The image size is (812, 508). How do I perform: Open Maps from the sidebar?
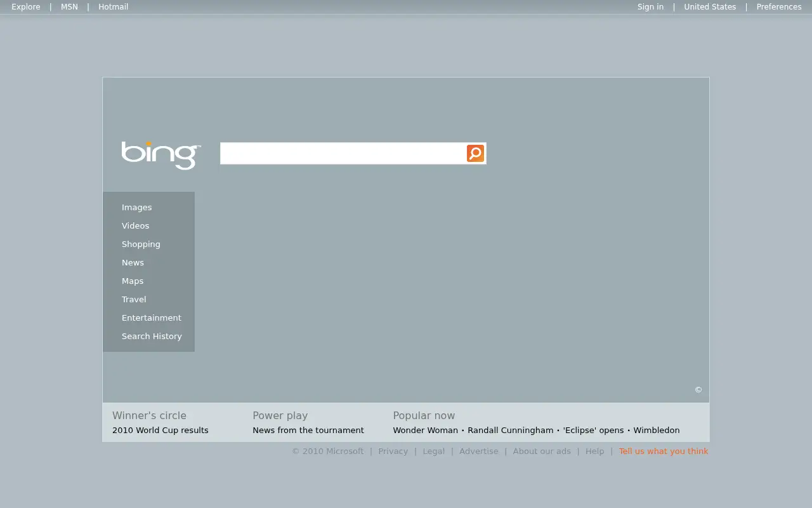coord(133,281)
